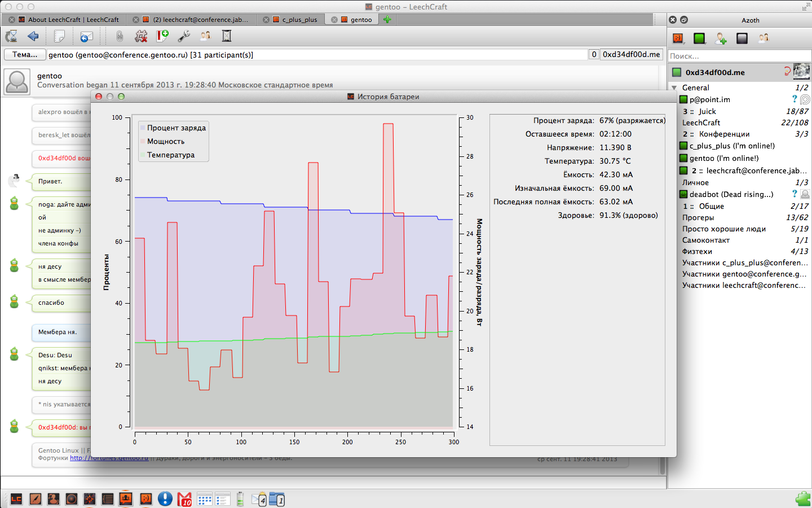812x508 pixels.
Task: Click the bookmark with green plus icon
Action: point(162,36)
